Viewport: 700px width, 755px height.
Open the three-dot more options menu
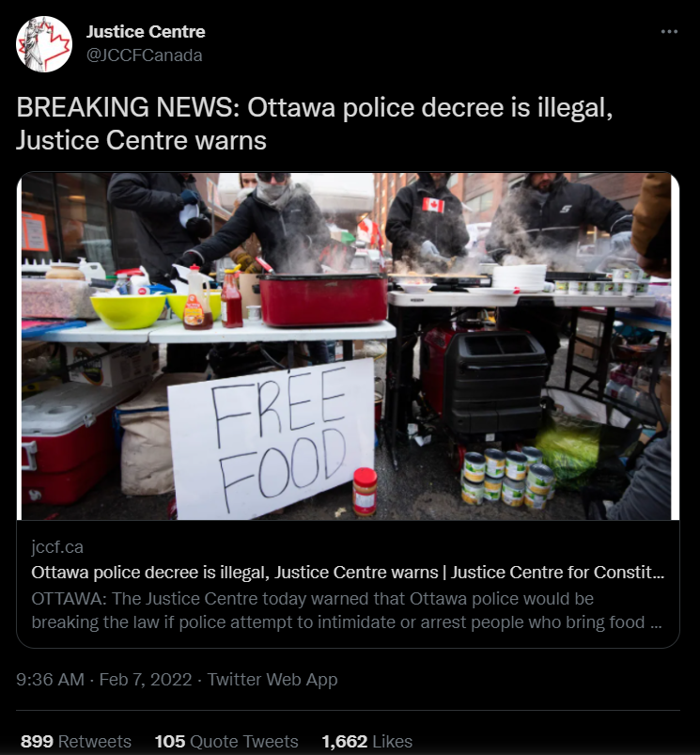coord(669,32)
